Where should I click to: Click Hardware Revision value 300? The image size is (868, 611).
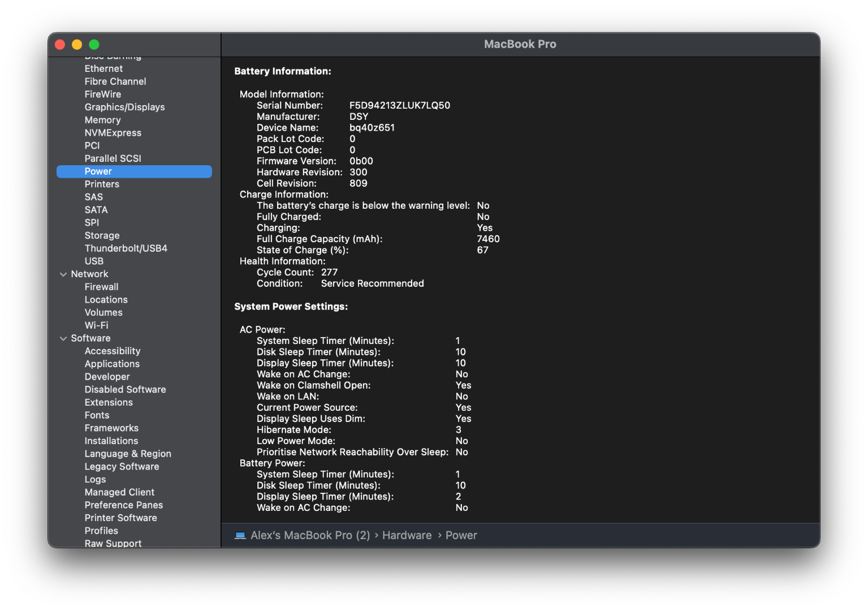358,172
